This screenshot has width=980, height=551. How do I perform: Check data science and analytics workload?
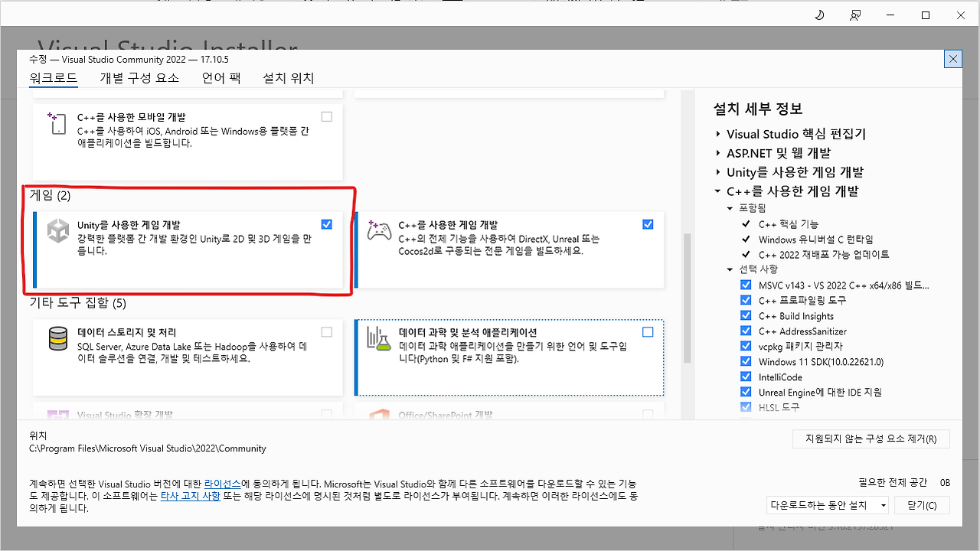pyautogui.click(x=648, y=332)
